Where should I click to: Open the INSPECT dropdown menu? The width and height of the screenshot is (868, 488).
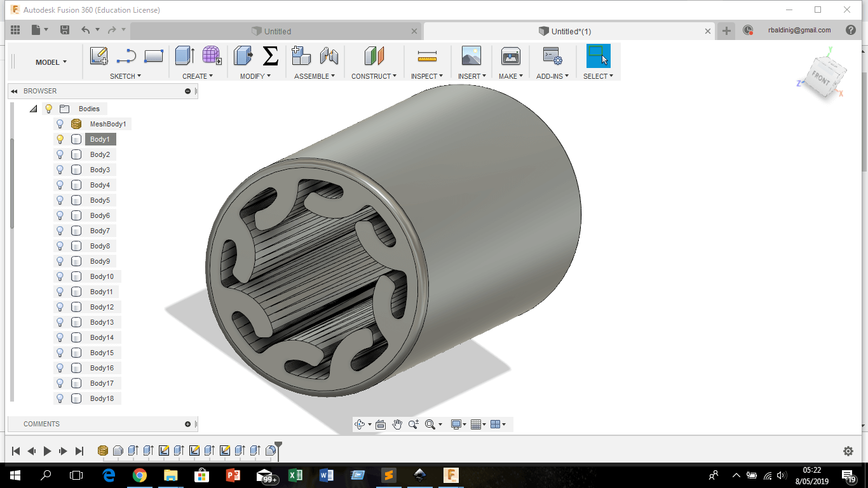[x=427, y=76]
